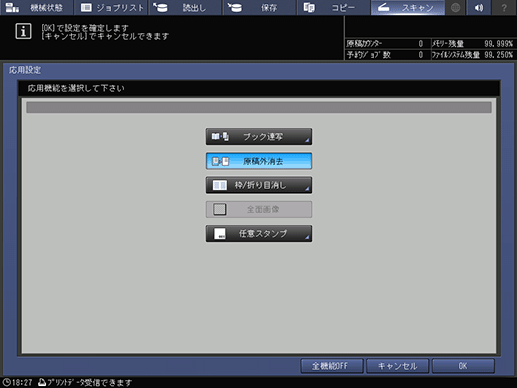Click the キャンセル button
Viewport: 517px width, 388px height.
pyautogui.click(x=397, y=366)
